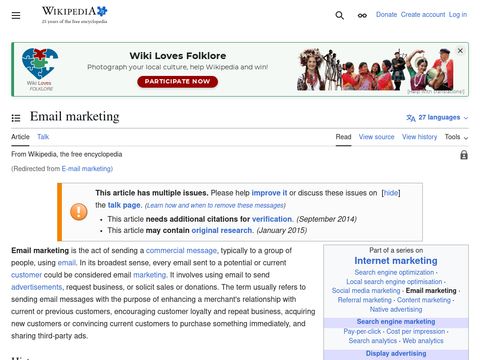Screen dimensions: 480x360
Task: Switch to the Talk tab
Action: click(x=43, y=137)
